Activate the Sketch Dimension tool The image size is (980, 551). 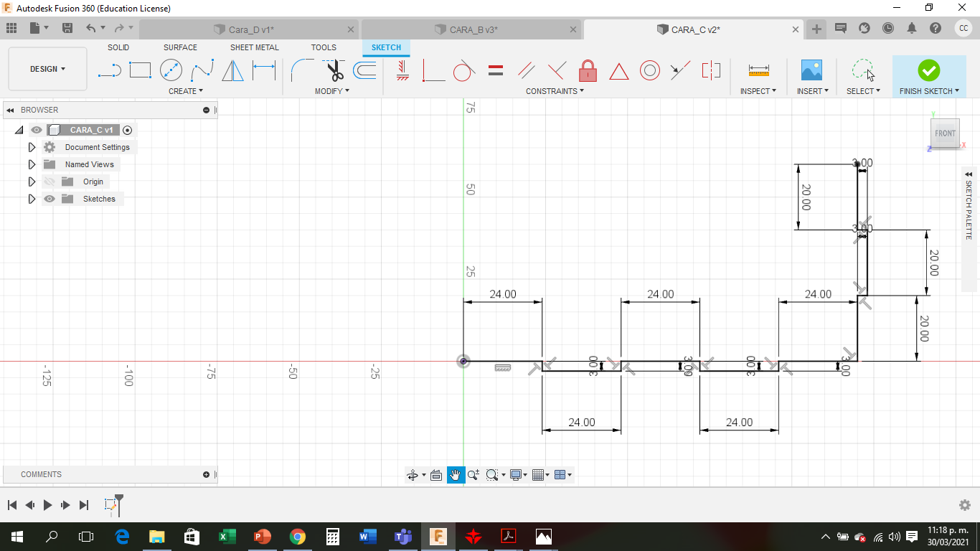[264, 70]
